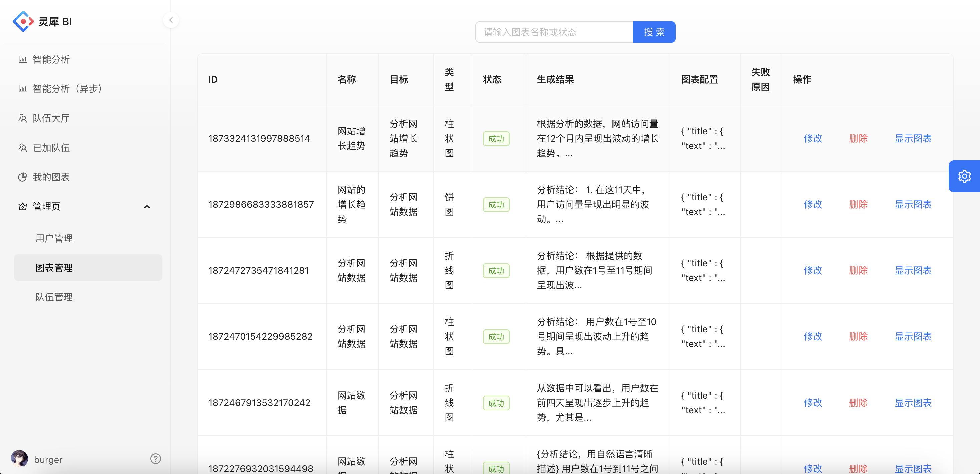This screenshot has width=980, height=474.
Task: Select the 图表管理 tab
Action: click(x=54, y=267)
